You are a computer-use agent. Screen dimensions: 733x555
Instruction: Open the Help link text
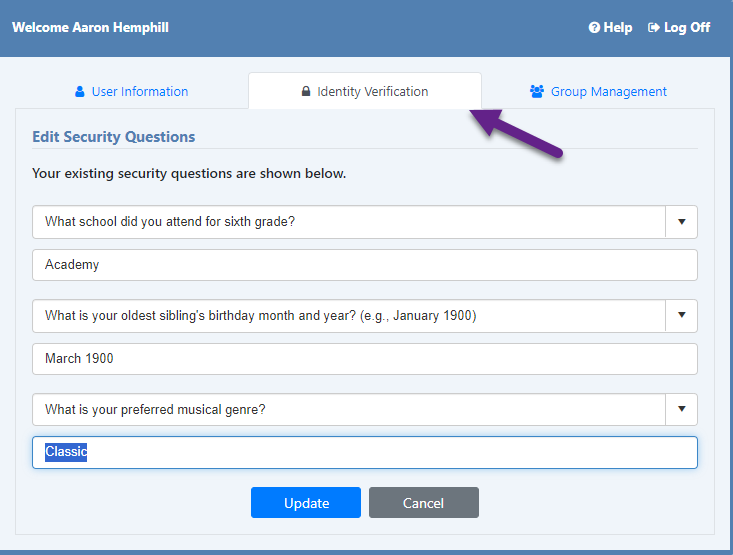tap(618, 28)
